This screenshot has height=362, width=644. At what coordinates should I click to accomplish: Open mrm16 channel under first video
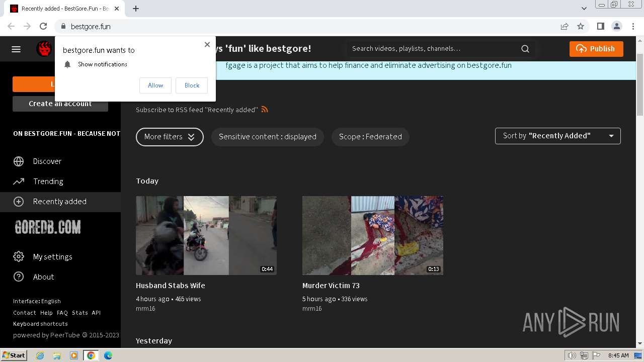(x=145, y=309)
